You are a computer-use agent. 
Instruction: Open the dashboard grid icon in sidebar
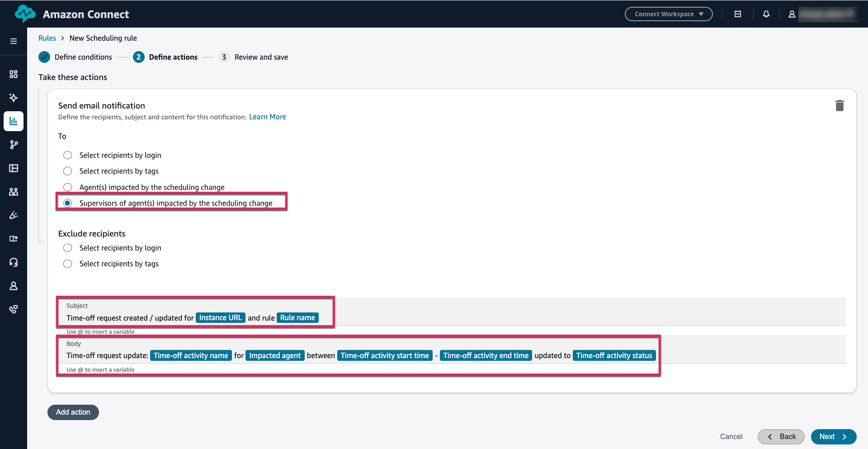pos(14,74)
